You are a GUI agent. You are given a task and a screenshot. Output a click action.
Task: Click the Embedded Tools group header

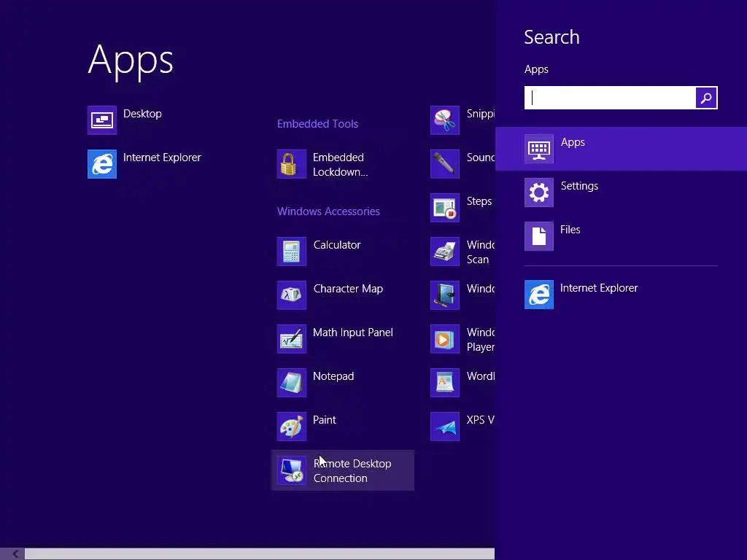pos(318,124)
